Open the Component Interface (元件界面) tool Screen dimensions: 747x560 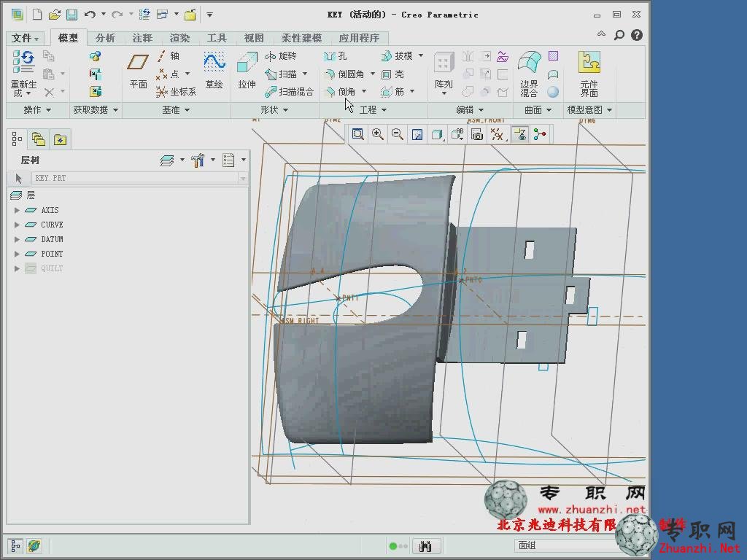[x=589, y=74]
